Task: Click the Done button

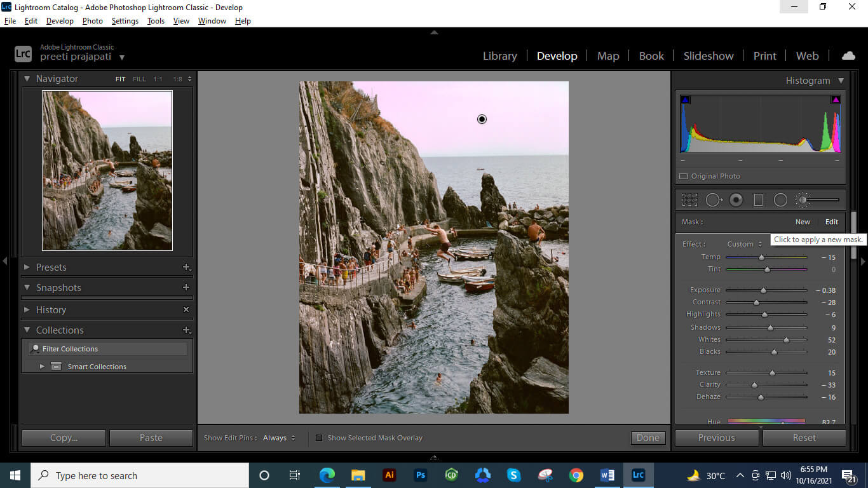Action: click(x=648, y=438)
